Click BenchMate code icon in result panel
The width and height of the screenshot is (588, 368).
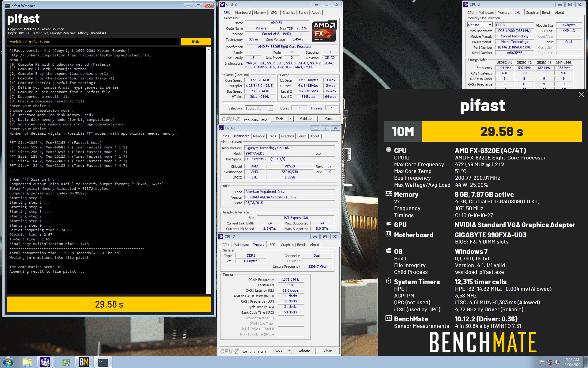click(388, 318)
